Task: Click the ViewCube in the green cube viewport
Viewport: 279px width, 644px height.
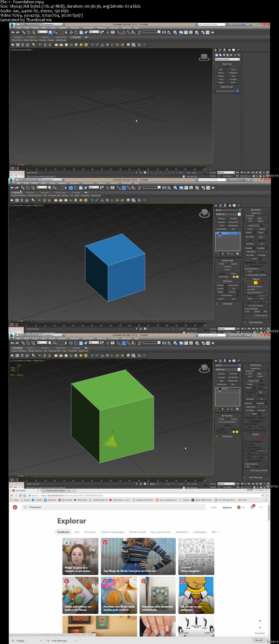Action: tap(204, 369)
